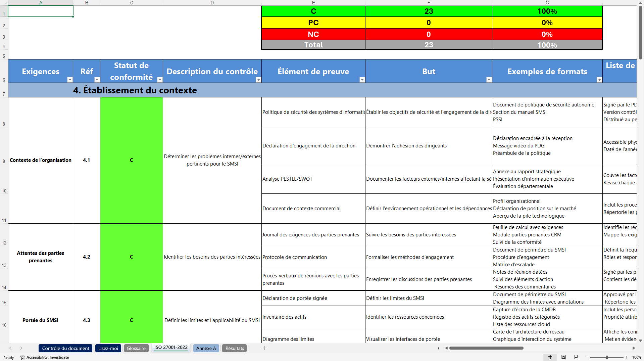Image resolution: width=644 pixels, height=361 pixels.
Task: Switch to Normal view icon
Action: (x=550, y=357)
